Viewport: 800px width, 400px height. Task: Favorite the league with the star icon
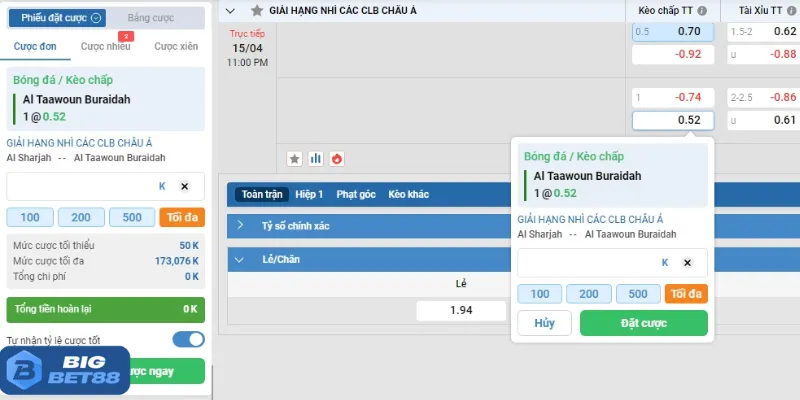click(257, 11)
